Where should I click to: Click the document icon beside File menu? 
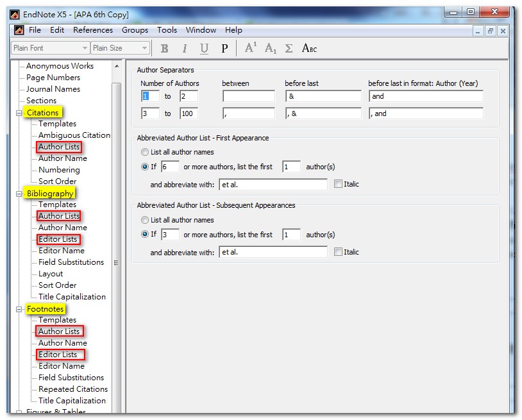click(19, 30)
